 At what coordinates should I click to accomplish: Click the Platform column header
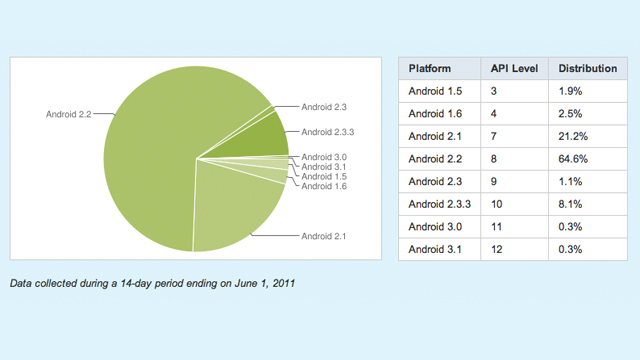click(x=440, y=69)
